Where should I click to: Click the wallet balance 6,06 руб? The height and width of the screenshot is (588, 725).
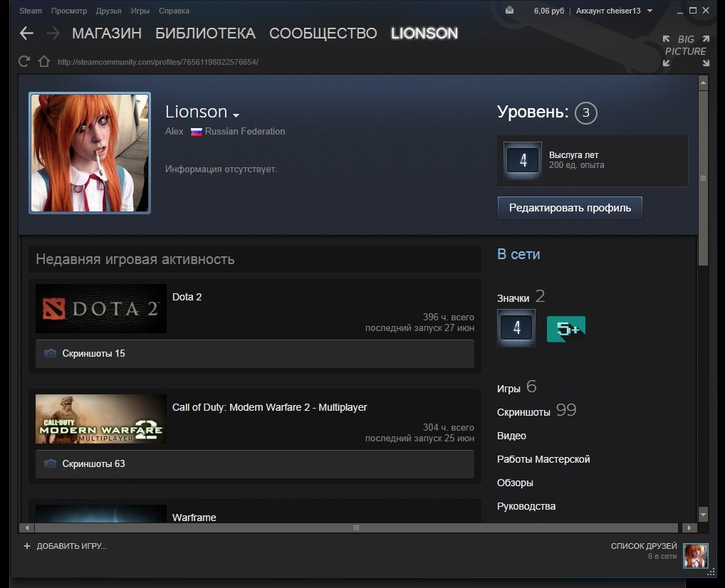pos(549,11)
